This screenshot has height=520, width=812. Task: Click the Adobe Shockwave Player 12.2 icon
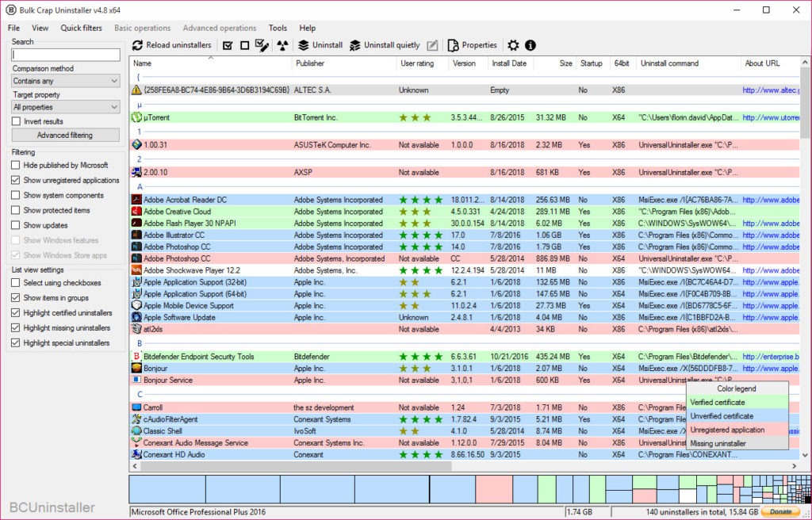tap(136, 270)
